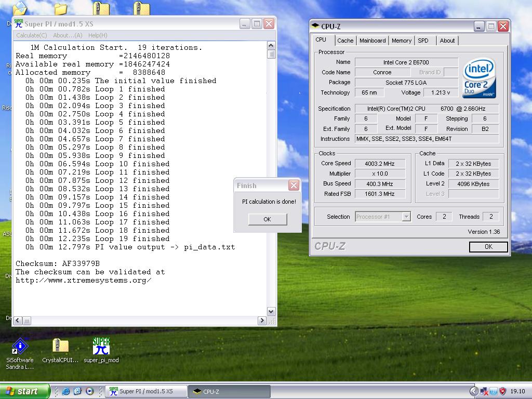Click the Bus Speed value 400.3 MHz
532x399 pixels.
(x=380, y=184)
